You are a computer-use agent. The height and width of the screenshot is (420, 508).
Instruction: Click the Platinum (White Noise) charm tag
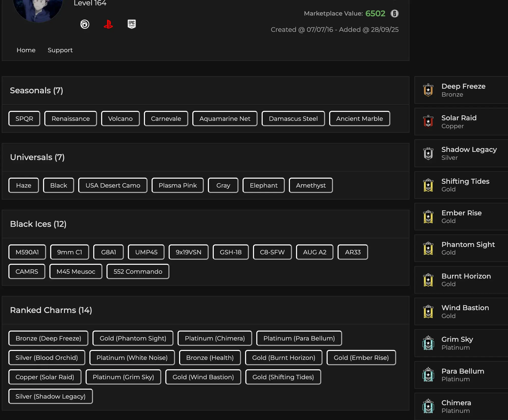tap(132, 358)
